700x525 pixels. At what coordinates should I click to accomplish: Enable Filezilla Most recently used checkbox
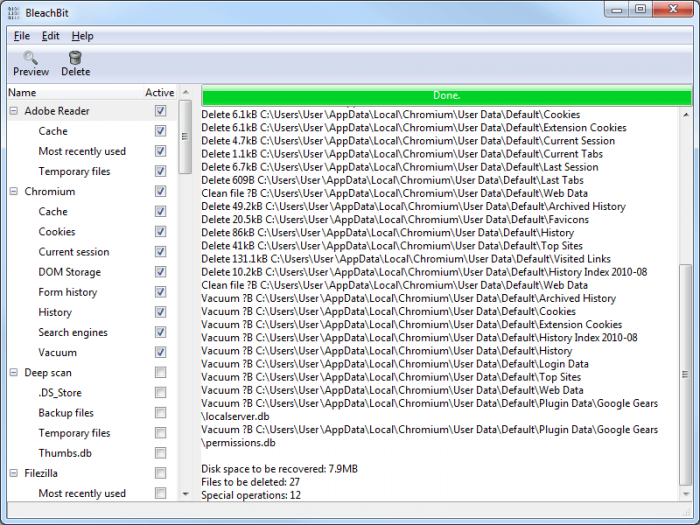pos(160,493)
